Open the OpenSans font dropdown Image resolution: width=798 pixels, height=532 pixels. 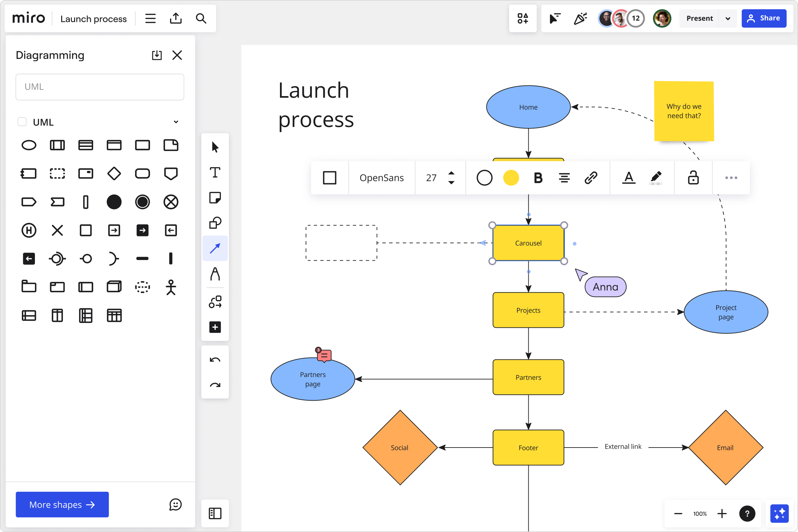click(x=381, y=178)
